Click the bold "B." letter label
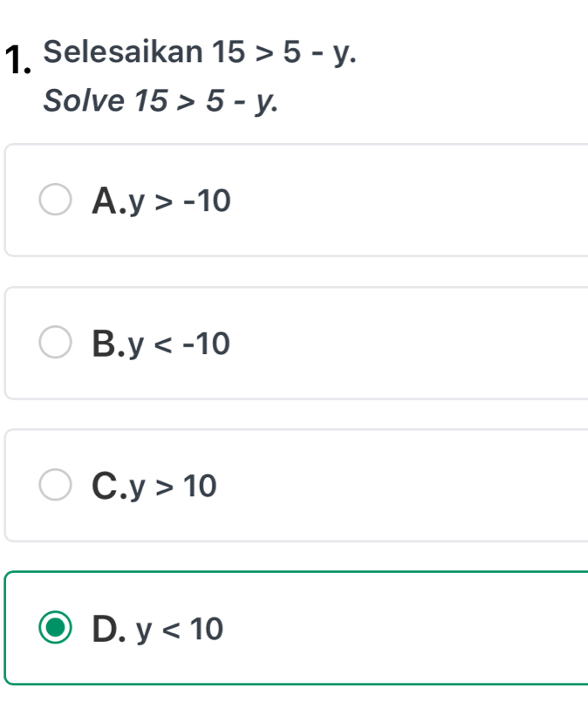Viewport: 588px width, 709px height. coord(109,344)
